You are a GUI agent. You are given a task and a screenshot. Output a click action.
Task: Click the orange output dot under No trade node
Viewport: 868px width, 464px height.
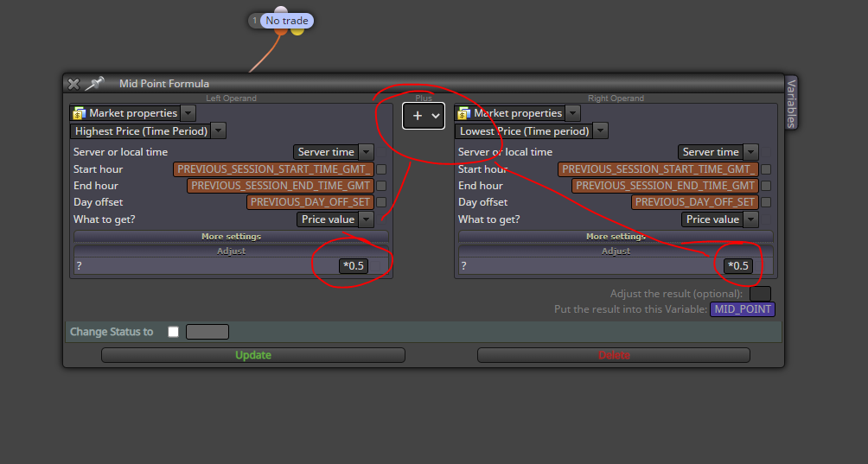(x=281, y=31)
